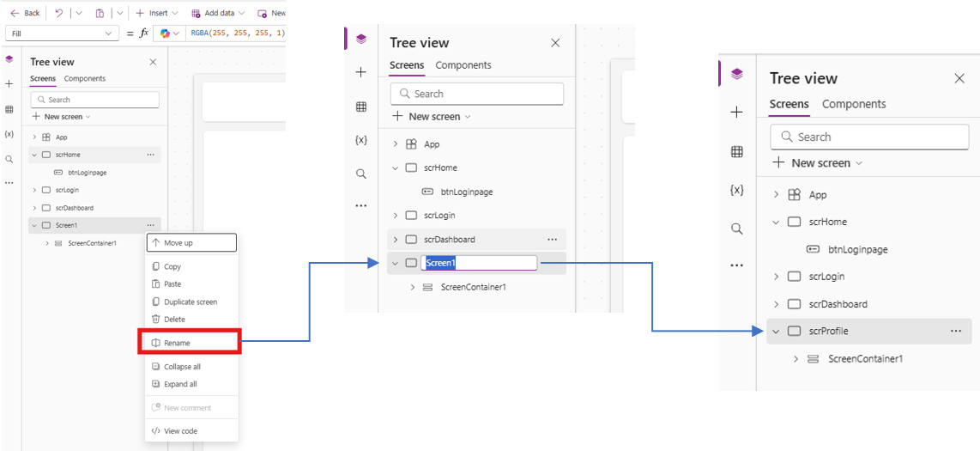Click the fx formula icon

click(144, 34)
